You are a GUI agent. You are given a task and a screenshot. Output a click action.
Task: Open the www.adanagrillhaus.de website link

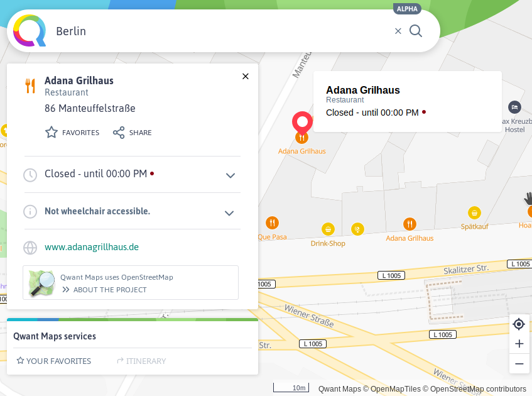92,247
